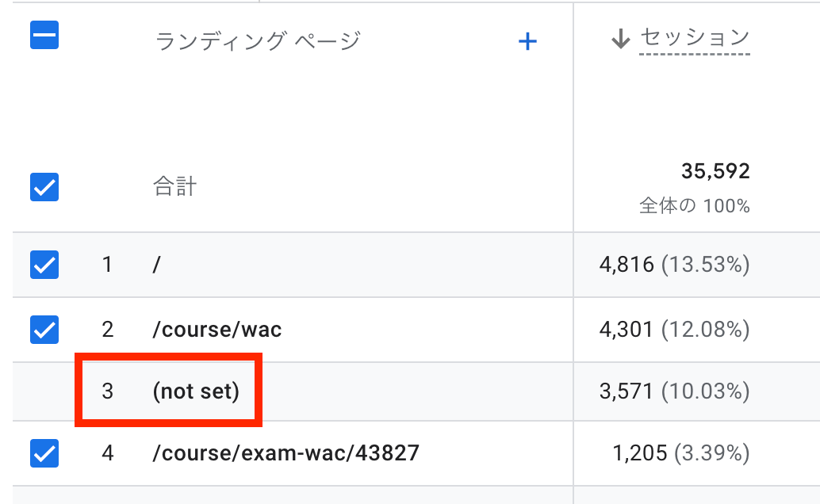Viewport: 820px width, 504px height.
Task: Uncheck the checkbox for /course/wac row
Action: (44, 329)
